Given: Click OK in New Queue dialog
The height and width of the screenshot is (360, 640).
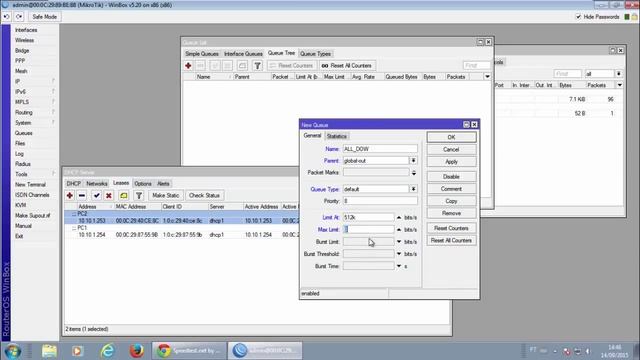Looking at the screenshot, I should tap(451, 137).
